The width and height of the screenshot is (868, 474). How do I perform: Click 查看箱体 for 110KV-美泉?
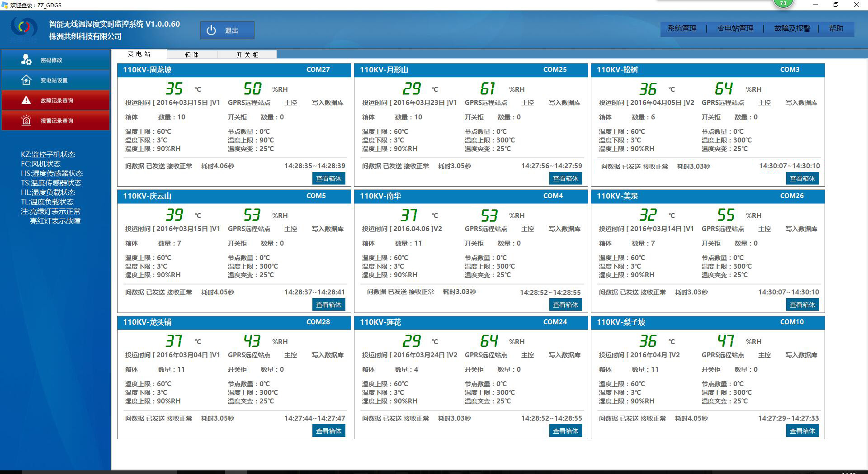[x=802, y=305]
